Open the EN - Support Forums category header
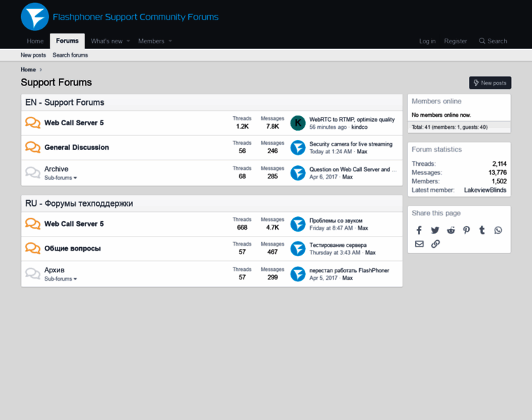Image resolution: width=532 pixels, height=420 pixels. pyautogui.click(x=65, y=102)
